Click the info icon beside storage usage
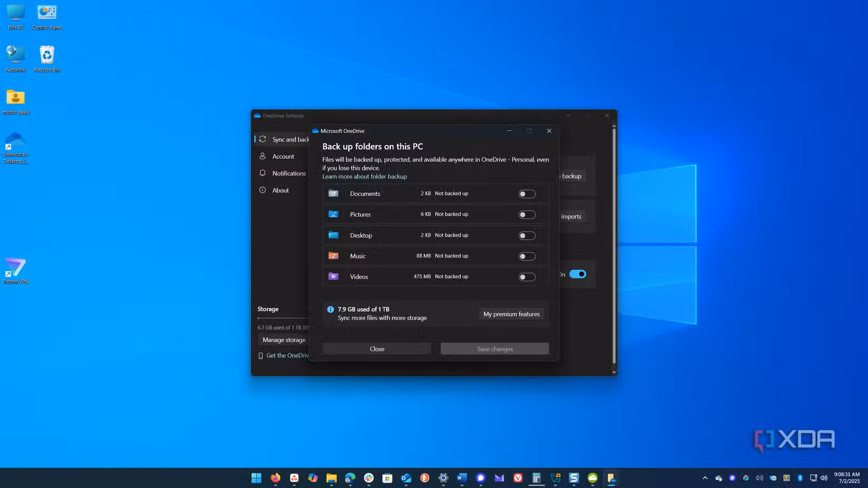 click(330, 310)
